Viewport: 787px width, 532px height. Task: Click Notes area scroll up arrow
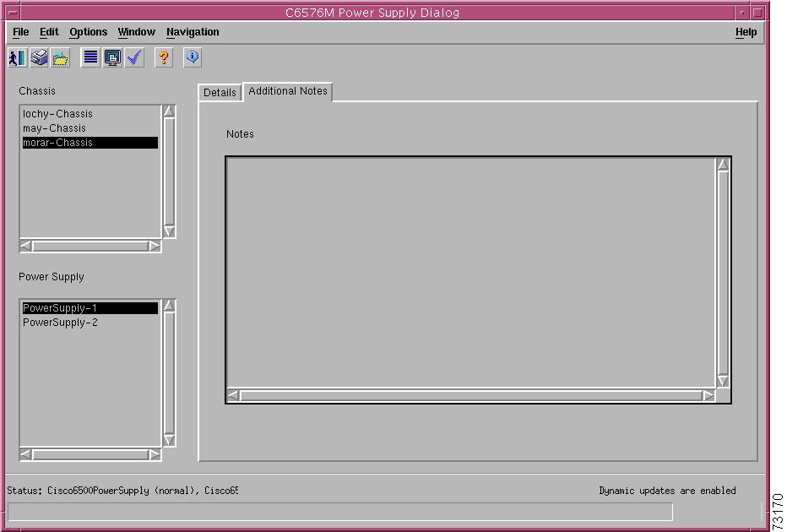pos(723,165)
